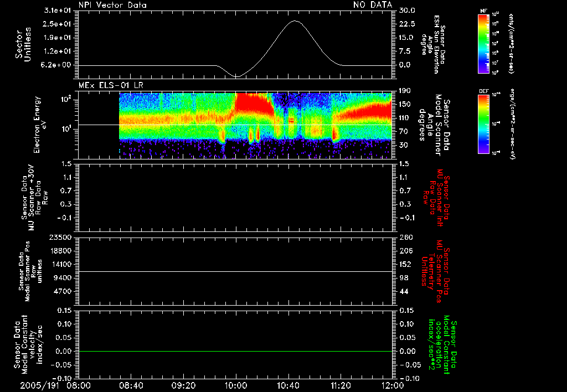Click the '44' telemetry tick label
Screen dimensions: 567x392
point(404,291)
